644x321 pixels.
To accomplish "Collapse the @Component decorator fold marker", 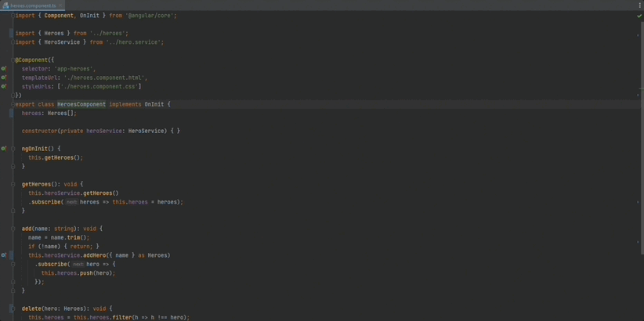I will (13, 60).
